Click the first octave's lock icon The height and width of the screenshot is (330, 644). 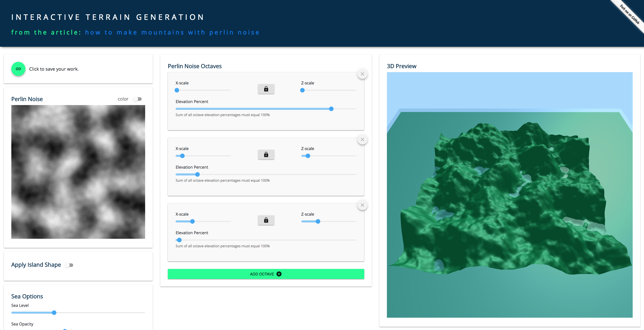pyautogui.click(x=266, y=89)
